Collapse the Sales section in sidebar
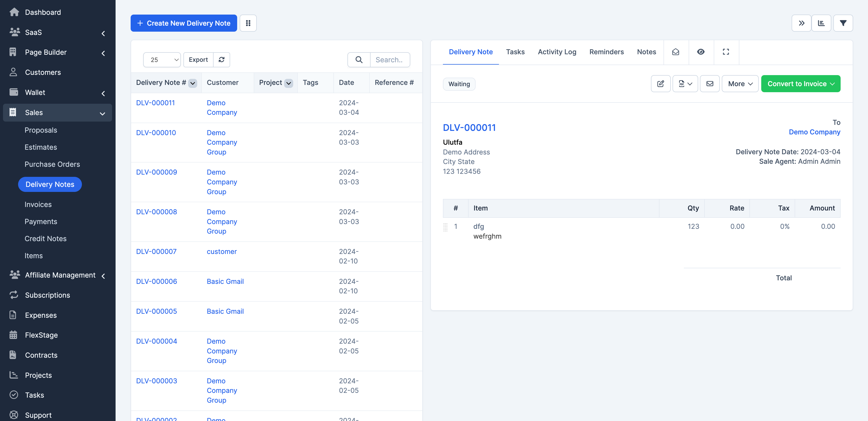868x421 pixels. coord(103,113)
